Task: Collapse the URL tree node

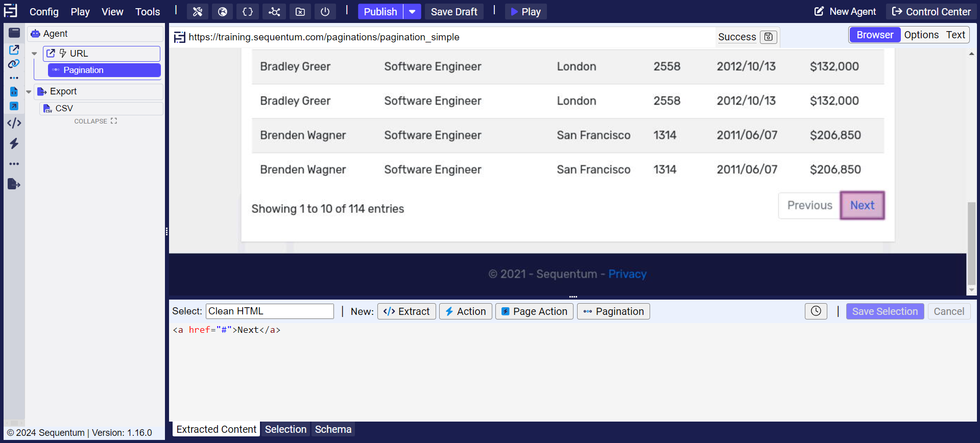Action: (x=34, y=54)
